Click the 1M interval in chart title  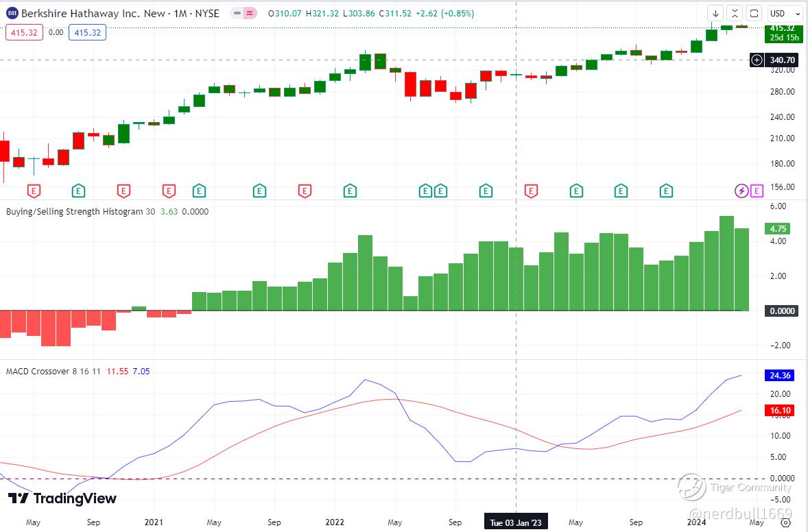point(180,14)
